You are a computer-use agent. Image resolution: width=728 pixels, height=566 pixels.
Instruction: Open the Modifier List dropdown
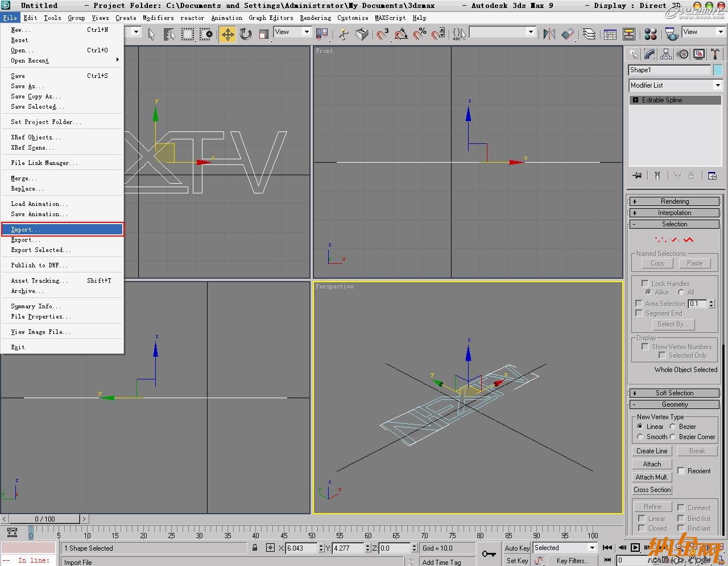pyautogui.click(x=718, y=85)
